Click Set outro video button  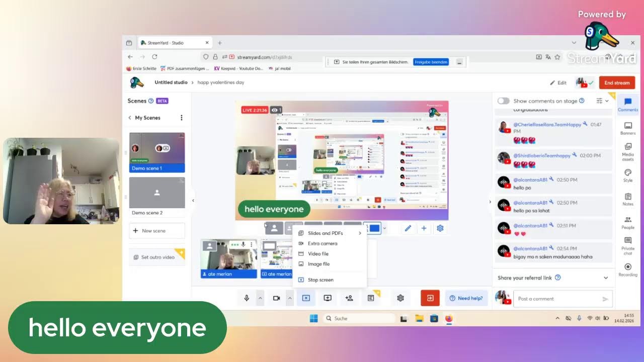(x=157, y=257)
